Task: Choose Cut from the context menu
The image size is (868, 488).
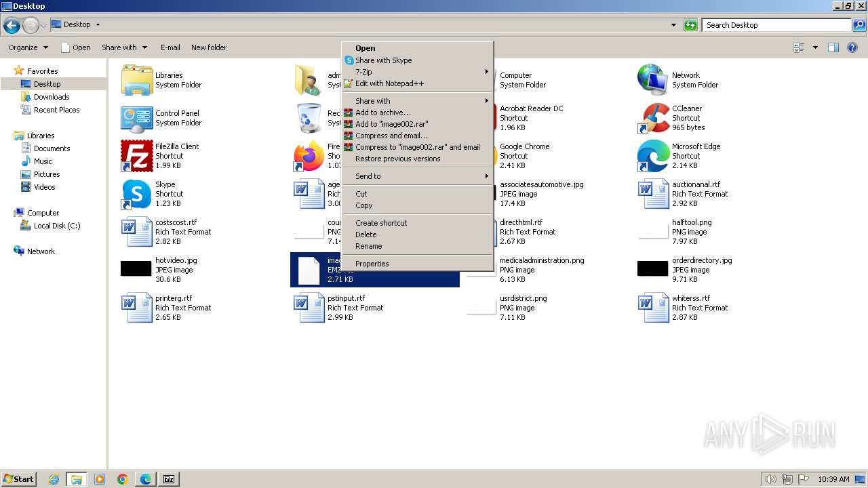Action: coord(417,194)
